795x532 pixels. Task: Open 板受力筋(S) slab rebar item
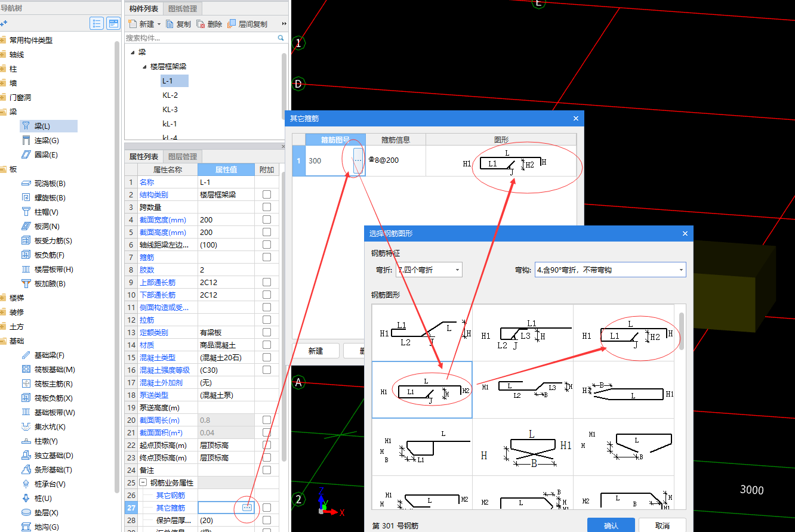54,240
